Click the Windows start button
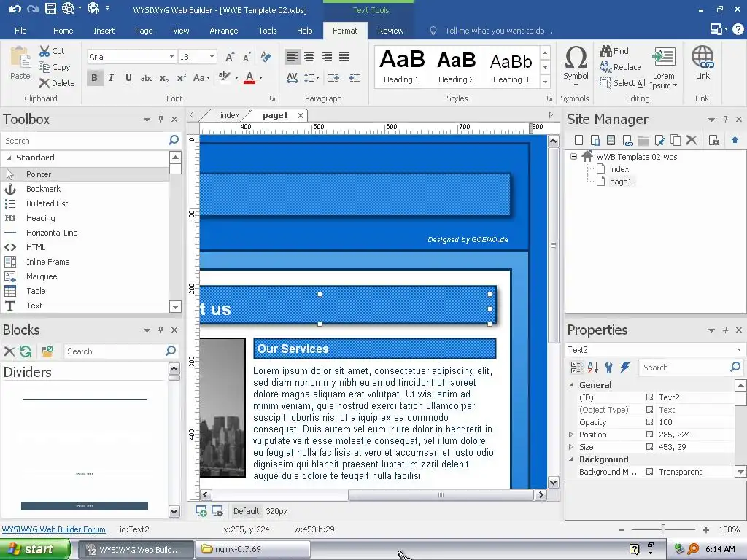Screen dimensions: 747x560 point(35,549)
